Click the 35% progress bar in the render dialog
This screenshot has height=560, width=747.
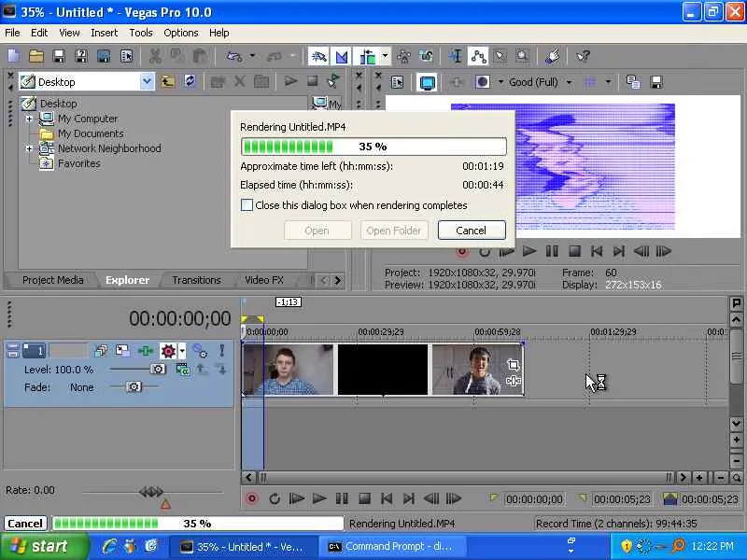pyautogui.click(x=373, y=147)
